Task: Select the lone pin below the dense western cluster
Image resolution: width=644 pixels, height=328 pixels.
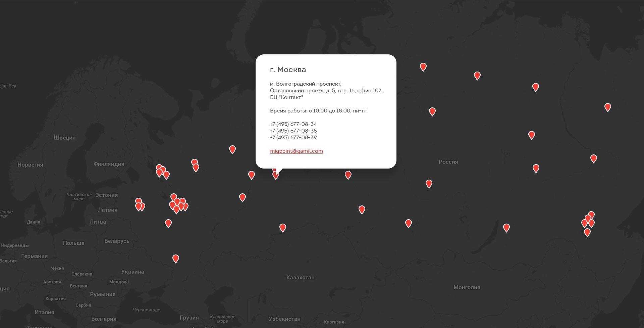Action: click(x=168, y=223)
